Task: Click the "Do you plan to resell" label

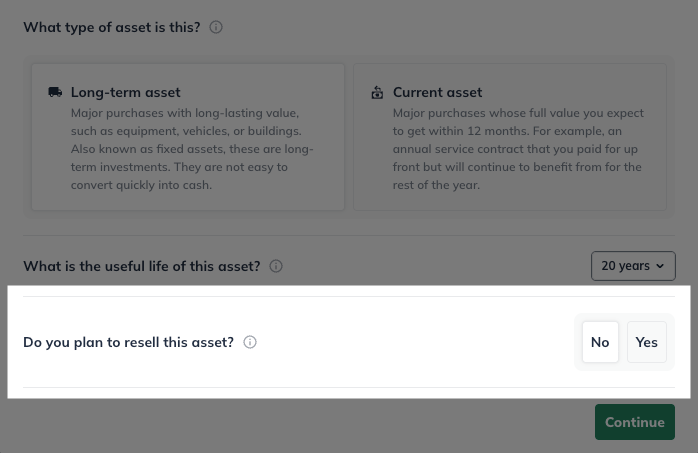Action: click(128, 342)
